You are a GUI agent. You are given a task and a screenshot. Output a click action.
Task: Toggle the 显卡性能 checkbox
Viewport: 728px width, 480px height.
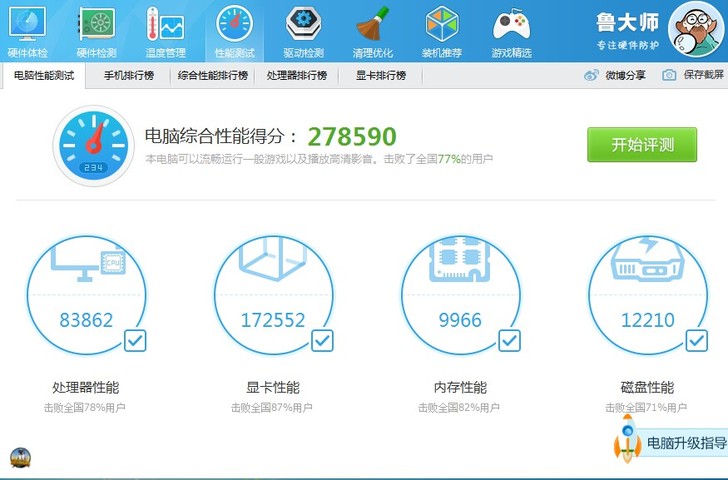pyautogui.click(x=322, y=341)
